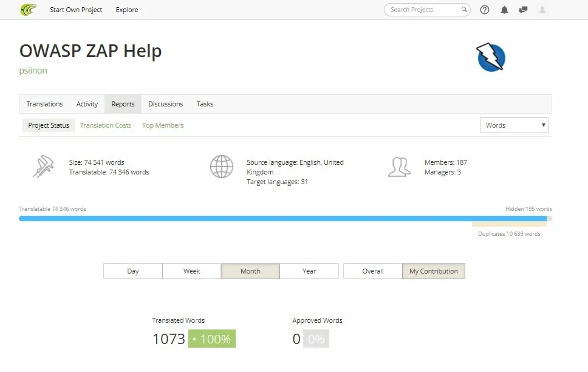Switch to Discussions tab
This screenshot has width=588, height=372.
(x=165, y=104)
